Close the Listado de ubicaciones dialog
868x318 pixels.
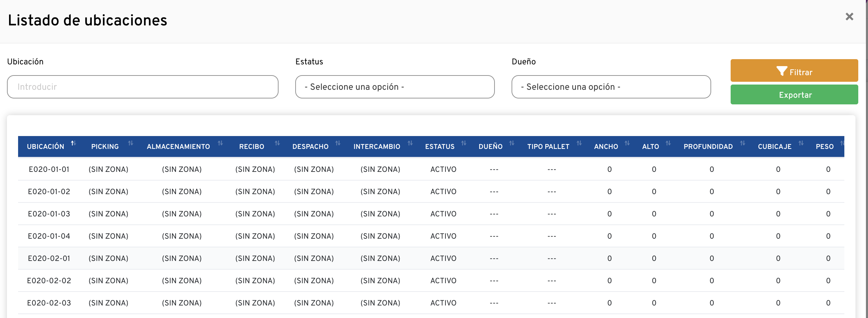pos(849,17)
